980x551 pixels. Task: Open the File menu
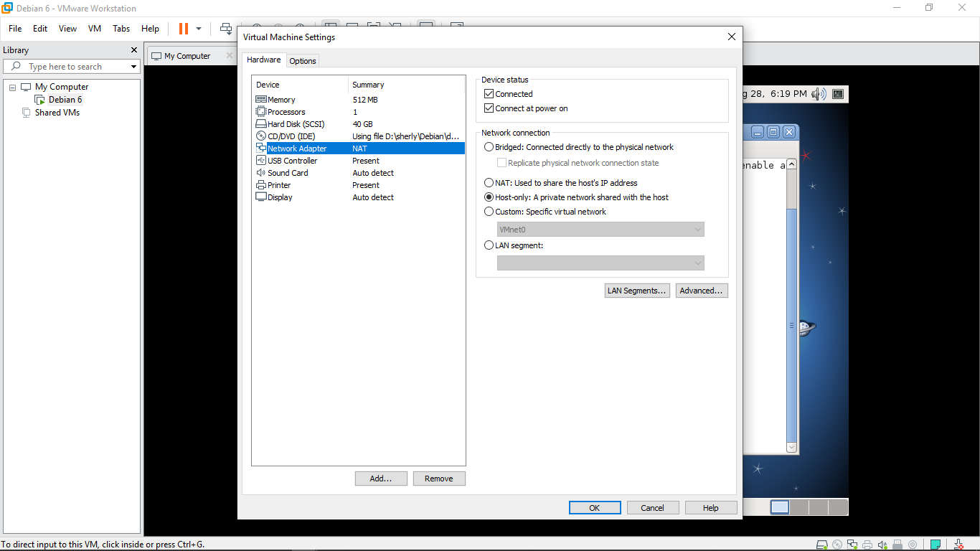pos(15,29)
